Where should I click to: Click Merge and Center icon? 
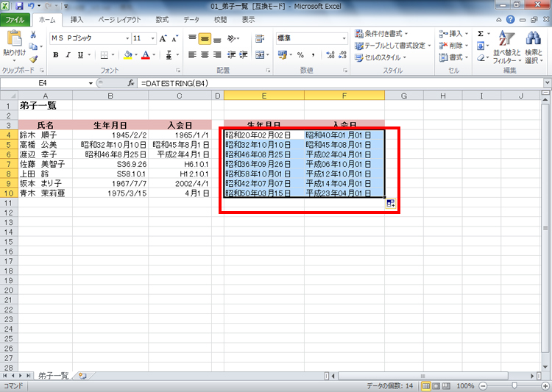pyautogui.click(x=260, y=55)
